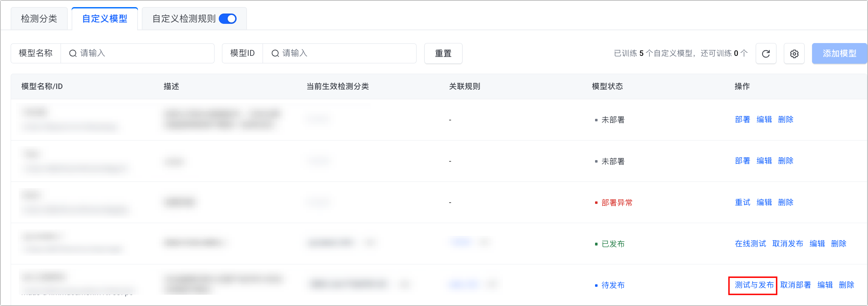Click 部署 in the first model row
The width and height of the screenshot is (868, 306).
click(x=742, y=120)
